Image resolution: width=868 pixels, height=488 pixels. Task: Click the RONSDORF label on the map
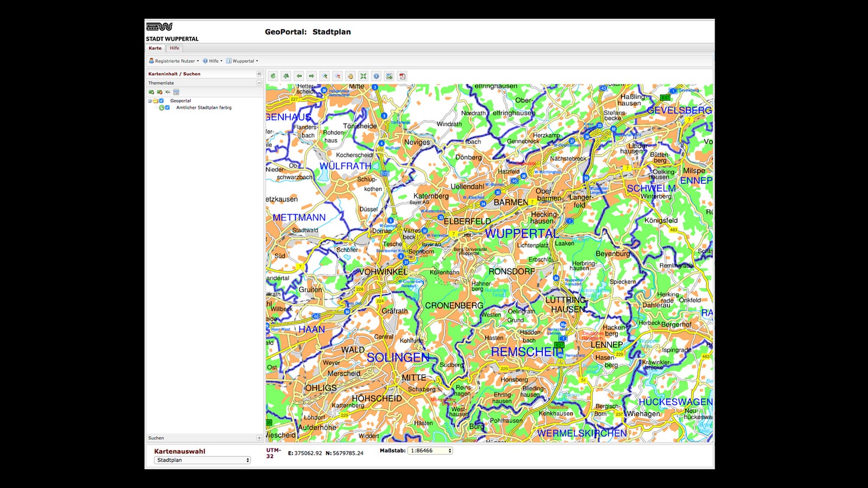pyautogui.click(x=512, y=271)
